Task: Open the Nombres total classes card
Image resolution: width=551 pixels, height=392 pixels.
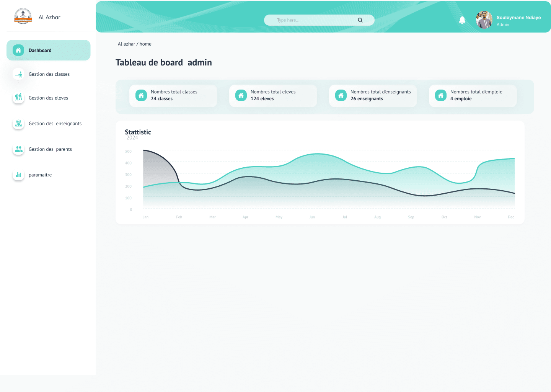Action: (173, 96)
